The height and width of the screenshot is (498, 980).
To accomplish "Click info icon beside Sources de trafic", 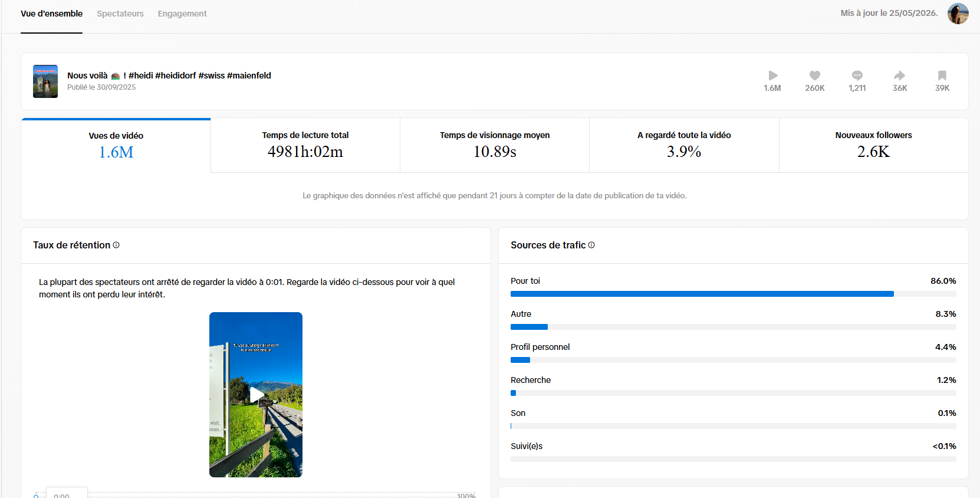I will (x=591, y=245).
